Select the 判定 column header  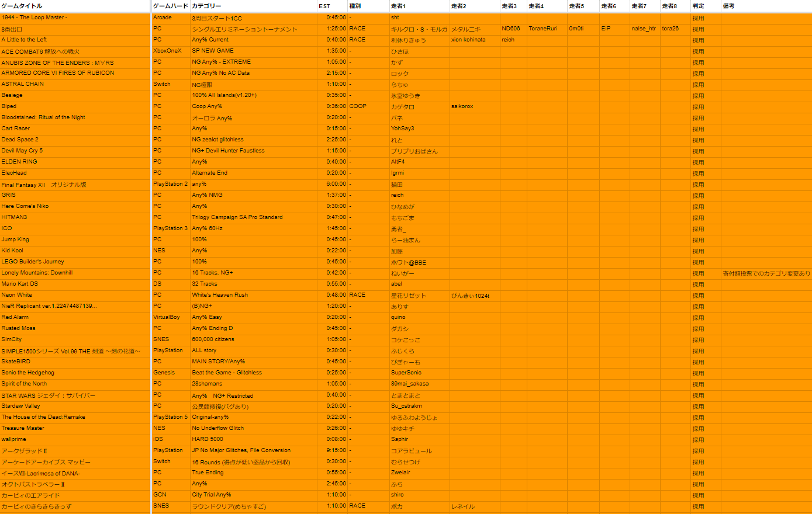click(706, 6)
